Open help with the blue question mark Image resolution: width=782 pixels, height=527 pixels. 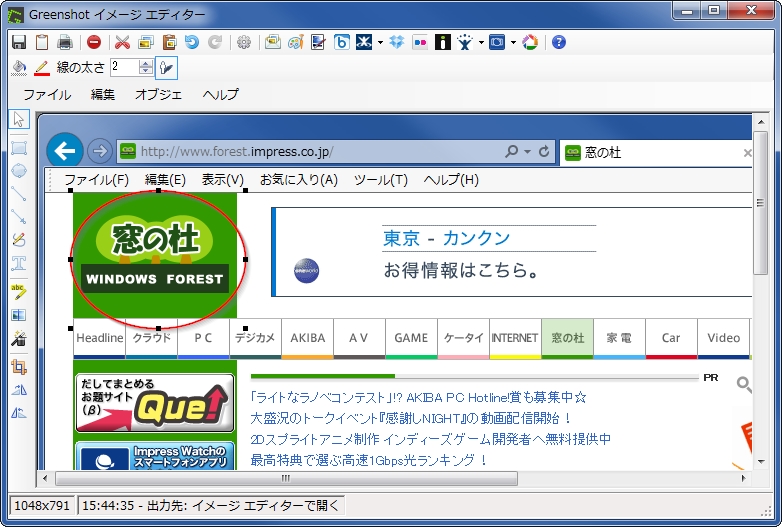559,42
